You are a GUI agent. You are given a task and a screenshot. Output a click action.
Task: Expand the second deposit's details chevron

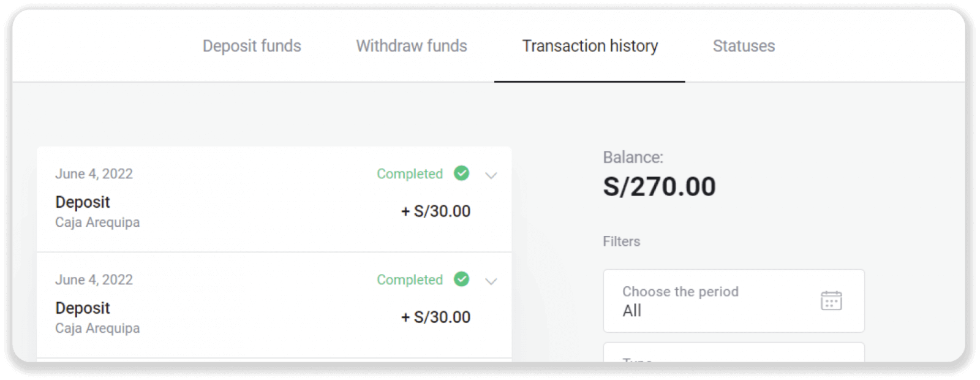coord(491,281)
